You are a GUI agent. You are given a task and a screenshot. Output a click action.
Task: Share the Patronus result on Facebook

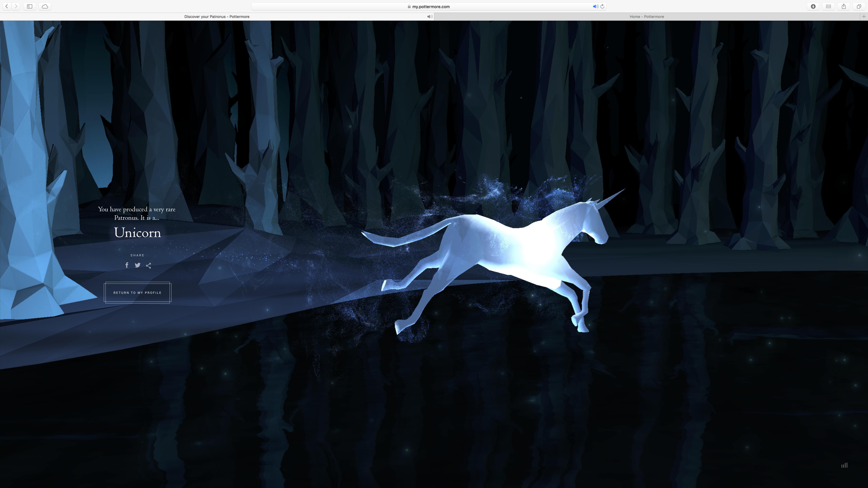[127, 265]
